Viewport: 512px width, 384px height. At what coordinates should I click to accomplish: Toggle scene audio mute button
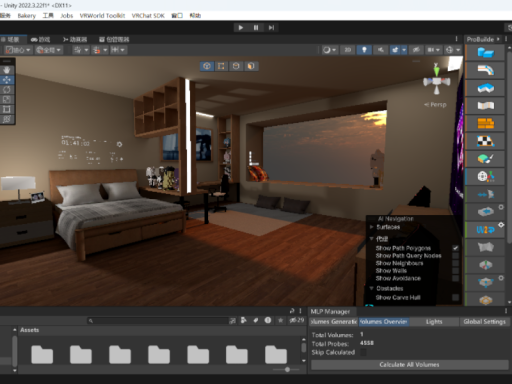click(x=380, y=50)
